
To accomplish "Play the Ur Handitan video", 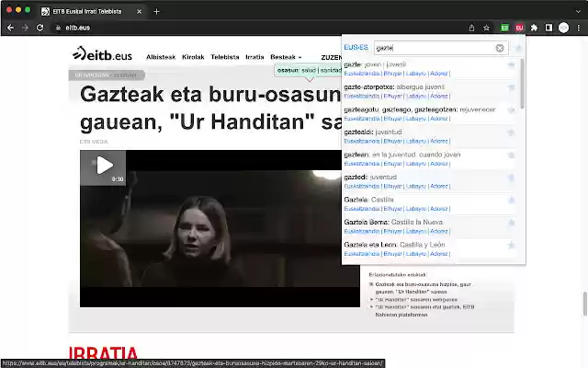I will 103,167.
